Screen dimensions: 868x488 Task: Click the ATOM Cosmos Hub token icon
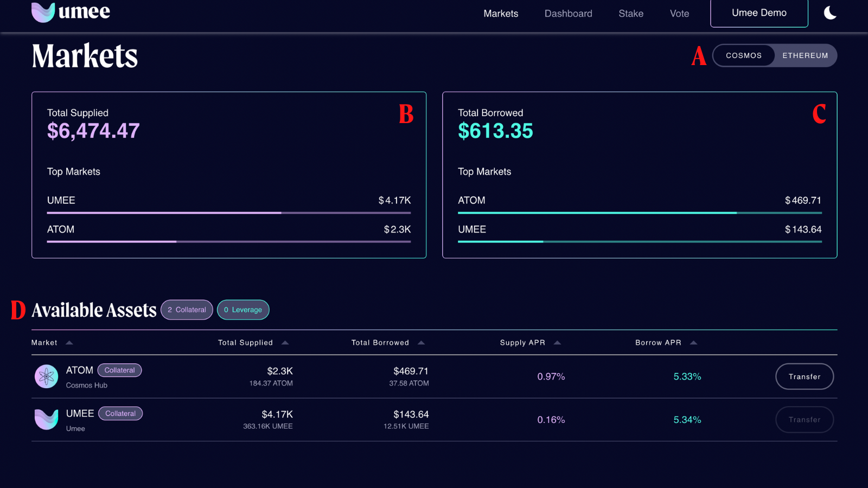pyautogui.click(x=47, y=376)
